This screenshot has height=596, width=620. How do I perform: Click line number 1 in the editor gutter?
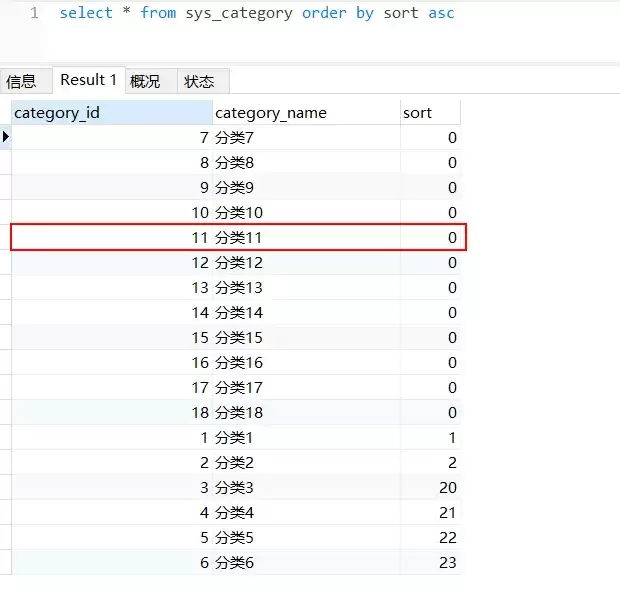(34, 13)
